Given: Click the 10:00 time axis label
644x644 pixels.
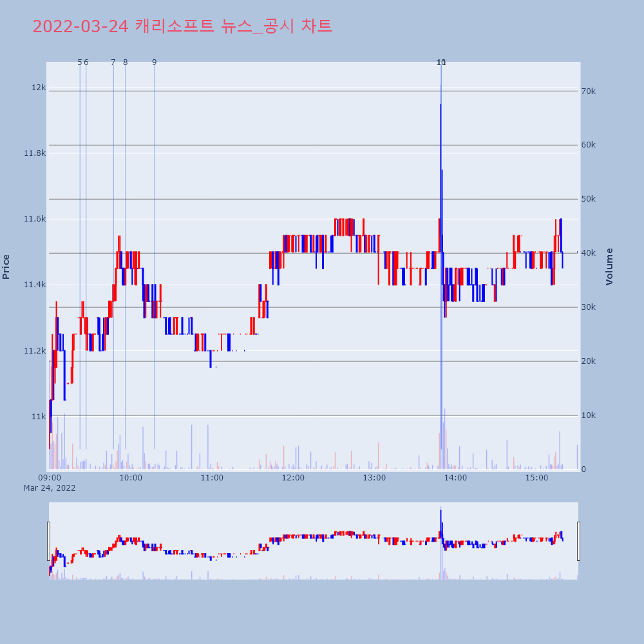Looking at the screenshot, I should click(x=131, y=478).
